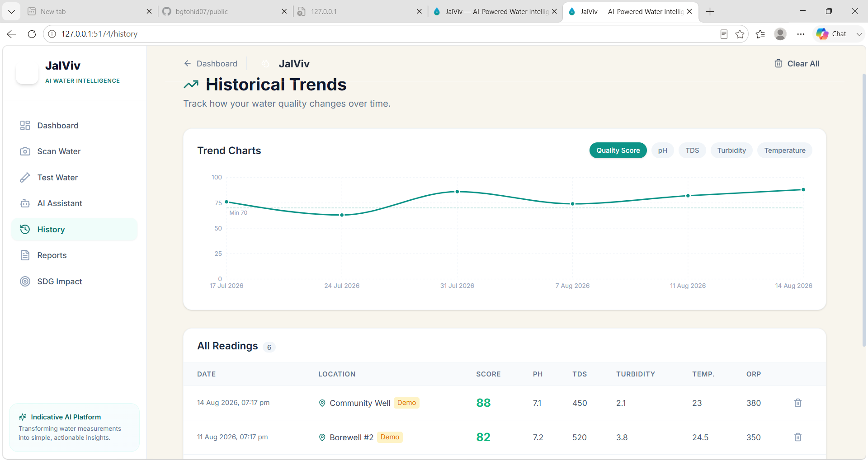Screen dimensions: 868x461
Task: Open the Dashboard sidebar grid icon
Action: (x=25, y=126)
